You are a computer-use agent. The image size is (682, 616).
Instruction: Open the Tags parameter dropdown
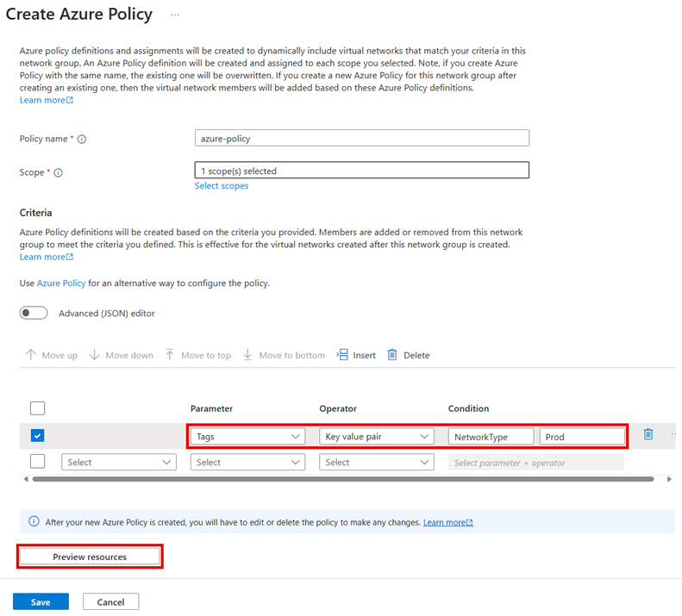(247, 437)
